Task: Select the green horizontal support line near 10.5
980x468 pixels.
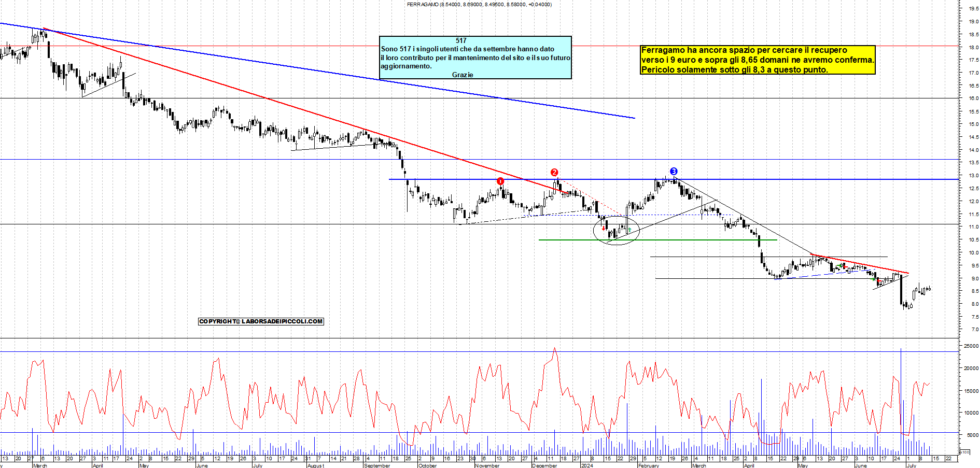Action: (657, 240)
